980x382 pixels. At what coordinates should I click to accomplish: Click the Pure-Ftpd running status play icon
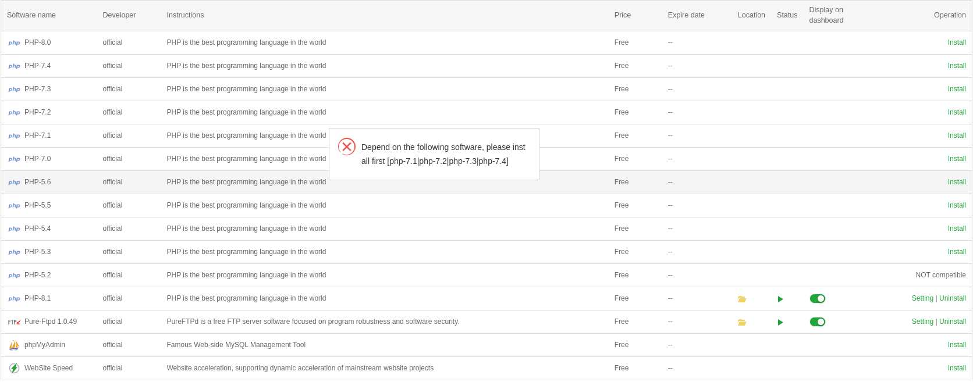[x=780, y=322]
